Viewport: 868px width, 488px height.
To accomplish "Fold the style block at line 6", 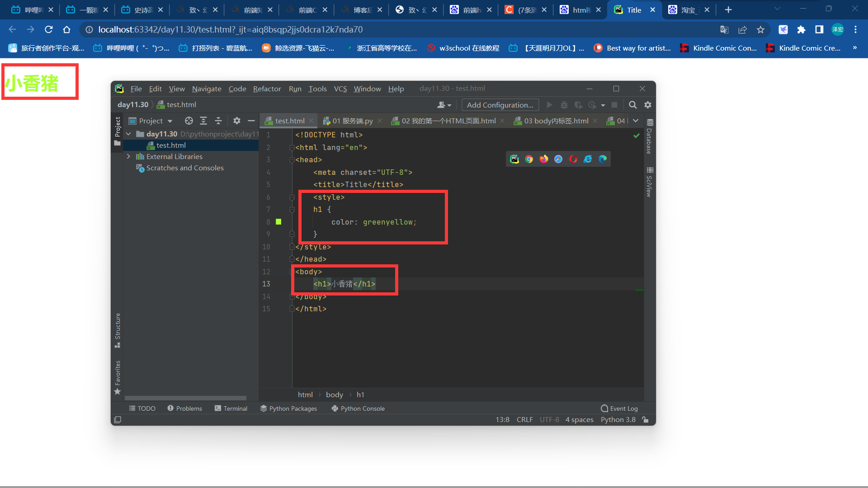I will coord(292,197).
